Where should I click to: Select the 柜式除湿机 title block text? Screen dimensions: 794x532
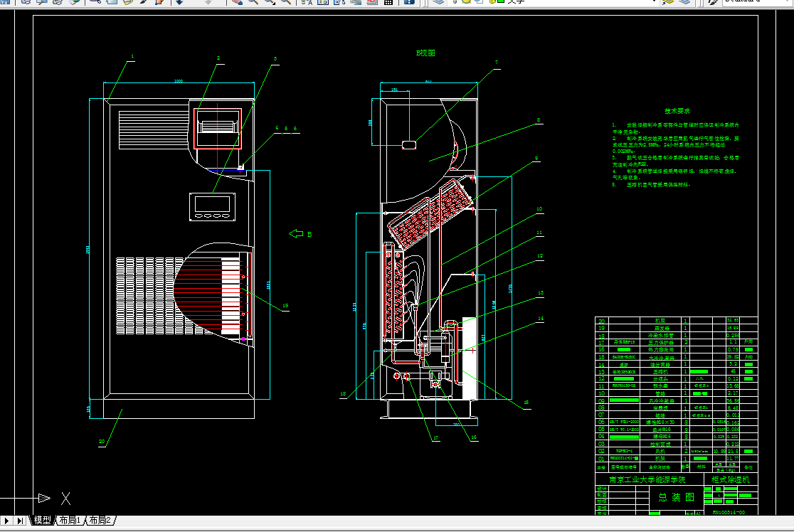coord(730,479)
